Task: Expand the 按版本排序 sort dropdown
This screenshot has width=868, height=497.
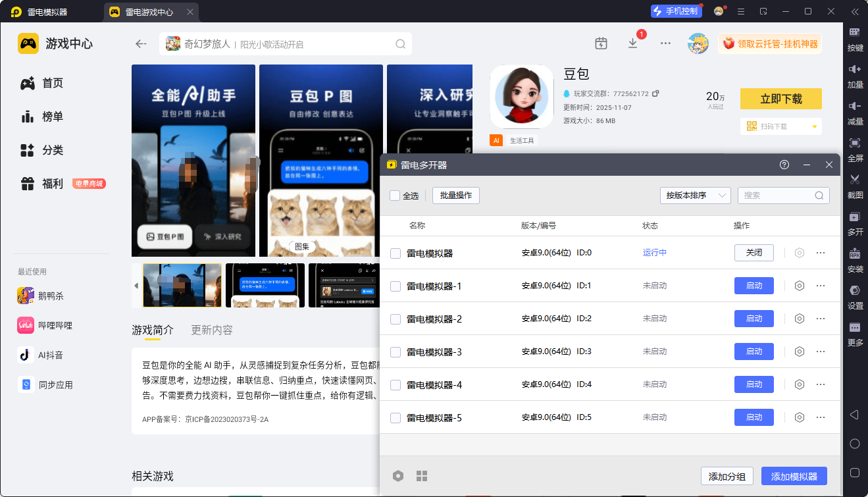Action: 695,196
